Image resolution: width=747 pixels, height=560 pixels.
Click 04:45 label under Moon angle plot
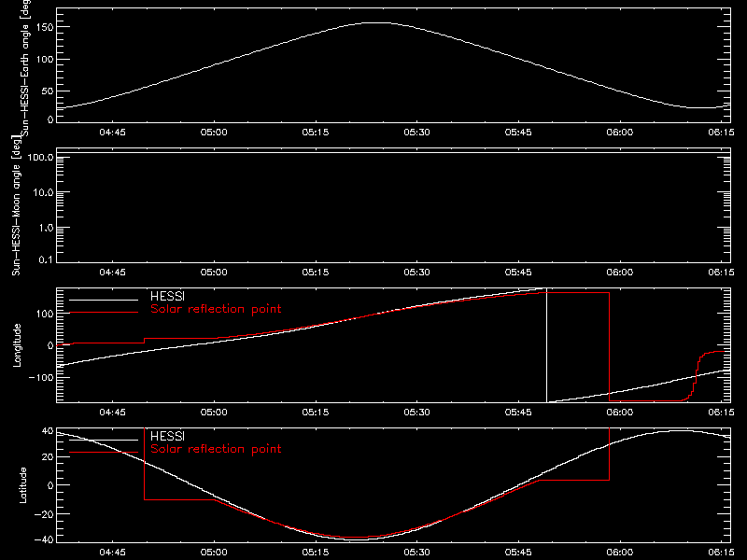(112, 273)
